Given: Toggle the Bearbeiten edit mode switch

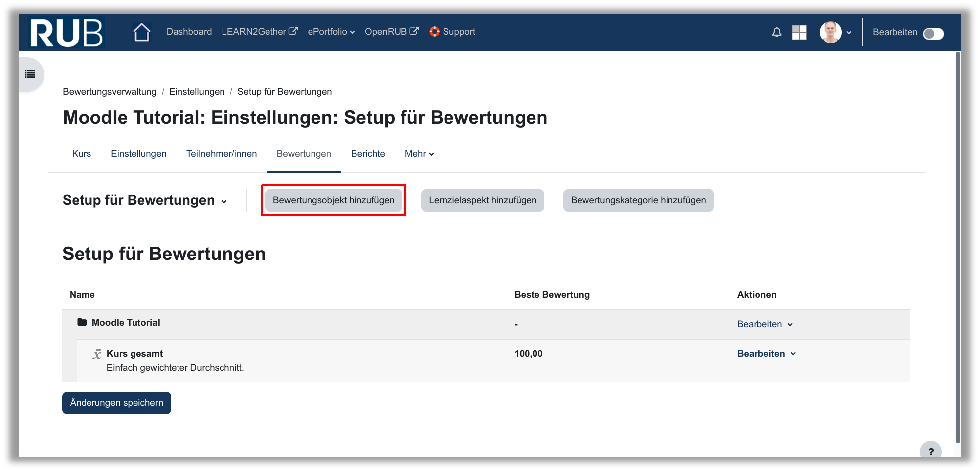Looking at the screenshot, I should (933, 33).
